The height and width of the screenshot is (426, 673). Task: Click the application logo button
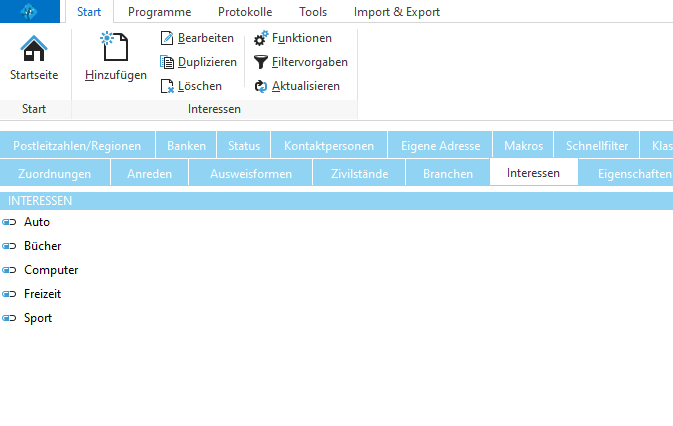click(x=30, y=11)
